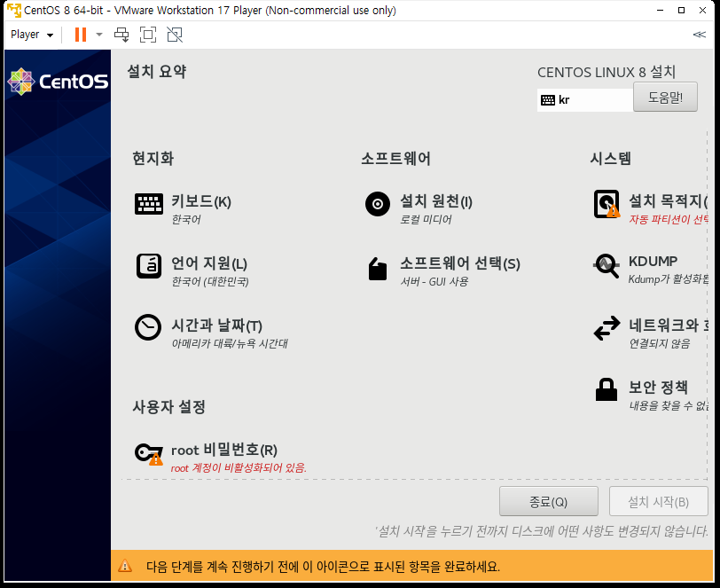Viewport: 720px width, 588px height.
Task: Click the key icon for root password
Action: (149, 454)
